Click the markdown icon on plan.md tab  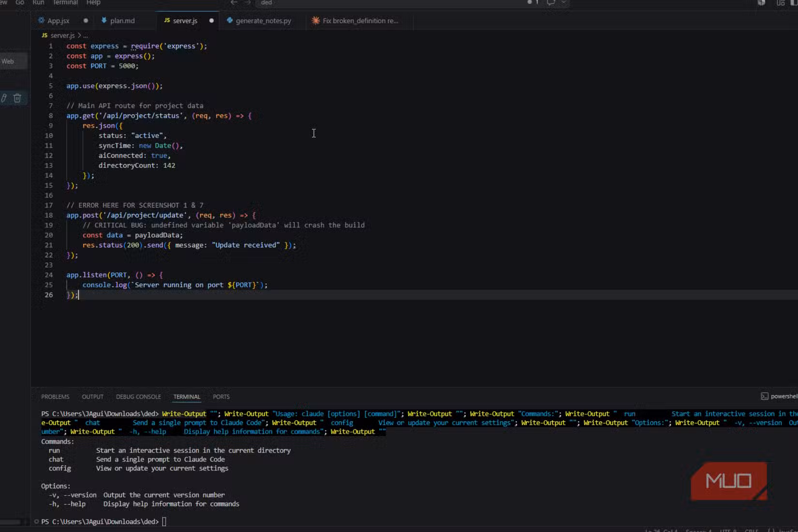pyautogui.click(x=104, y=20)
